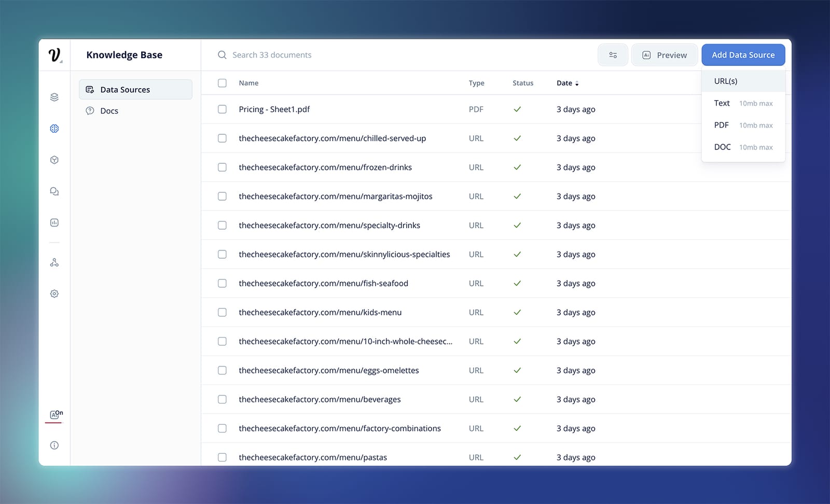Click '3 days ago' in the kids-menu row
The image size is (830, 504).
576,312
